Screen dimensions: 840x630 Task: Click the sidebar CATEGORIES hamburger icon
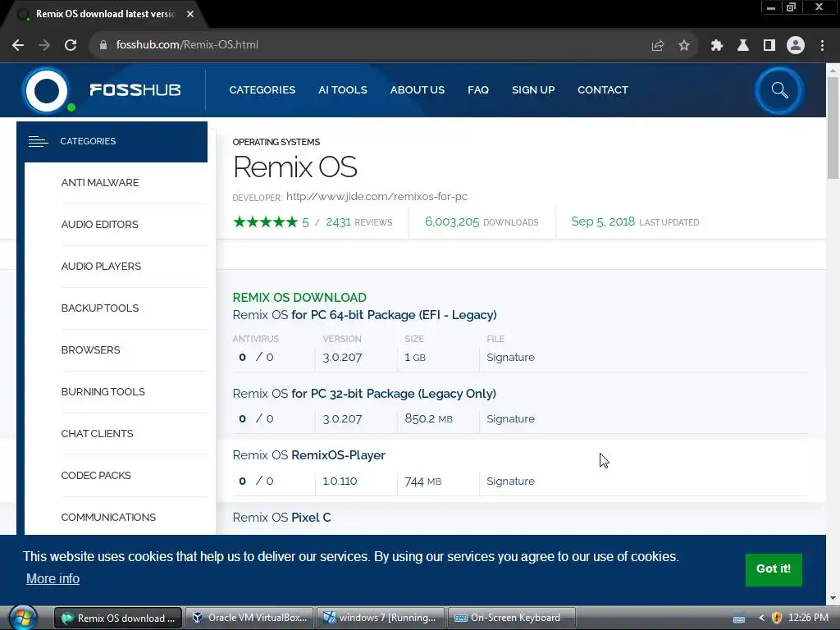38,141
